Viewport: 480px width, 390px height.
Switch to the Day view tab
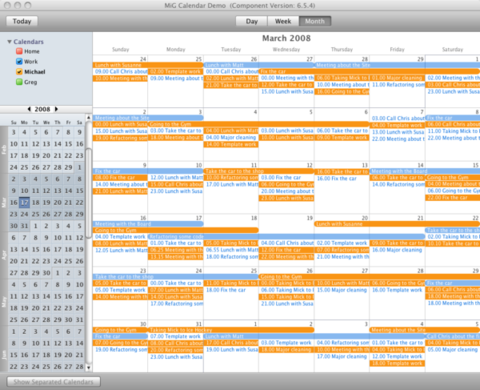[x=252, y=21]
